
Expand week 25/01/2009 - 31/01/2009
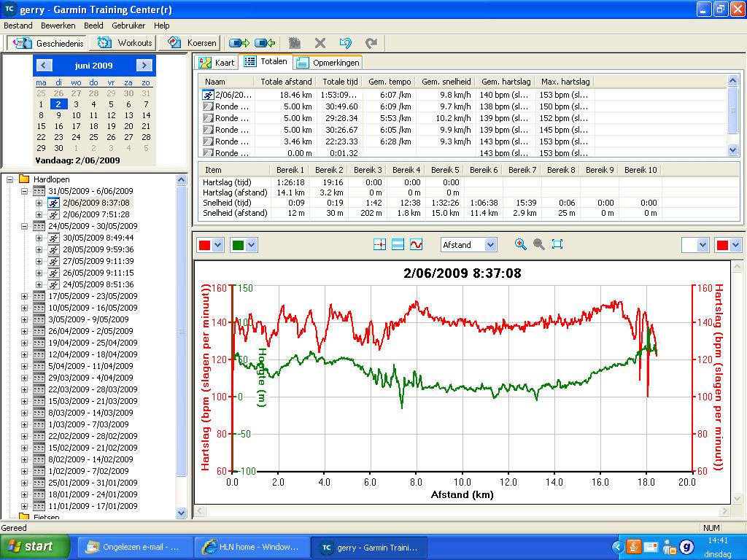[x=24, y=483]
